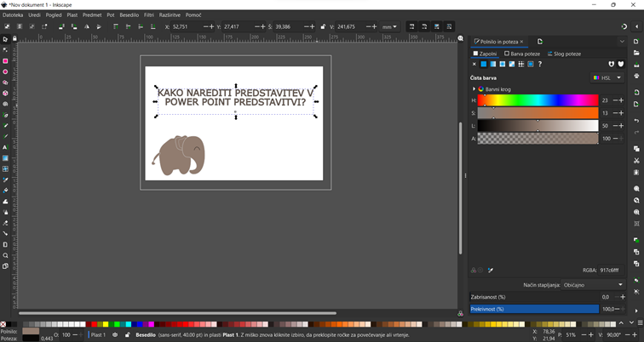Click yellow swatch in bottom palette
This screenshot has height=342, width=644.
pos(106,324)
